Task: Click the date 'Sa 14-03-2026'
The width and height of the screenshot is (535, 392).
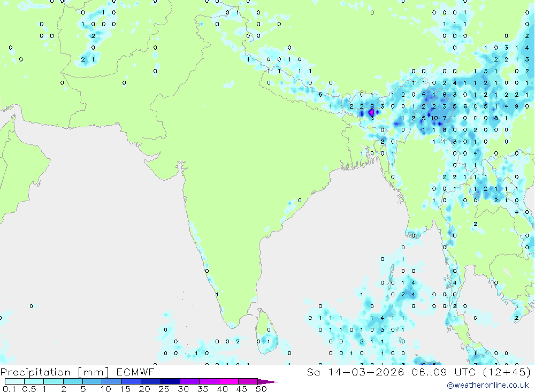Action: point(355,372)
